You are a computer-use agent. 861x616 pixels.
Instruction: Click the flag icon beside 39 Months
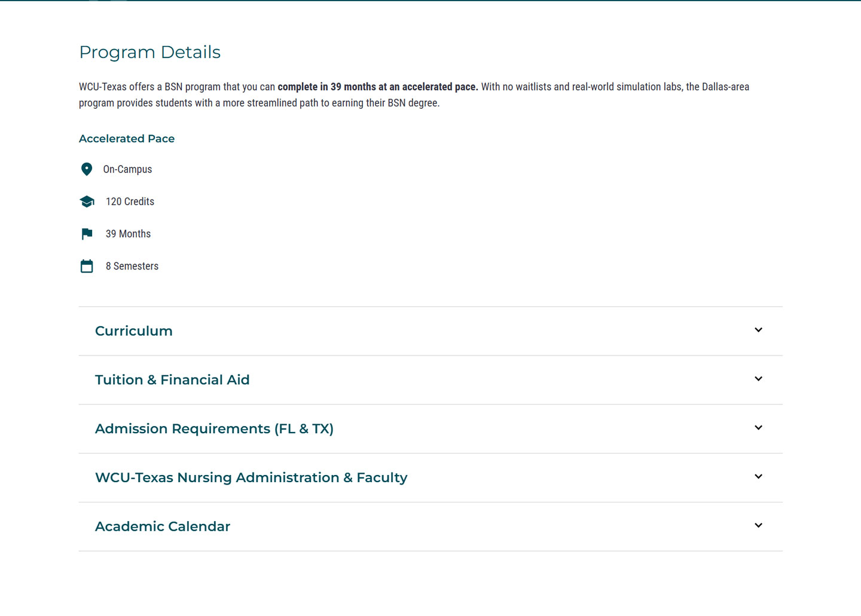coord(87,234)
